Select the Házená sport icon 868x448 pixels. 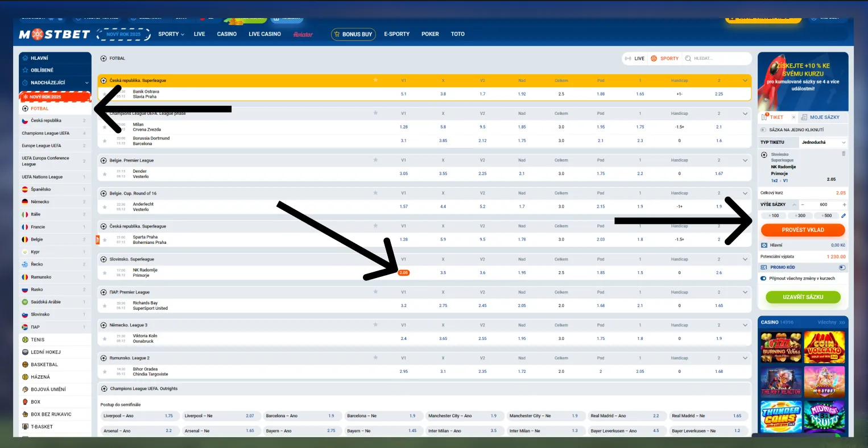click(25, 377)
